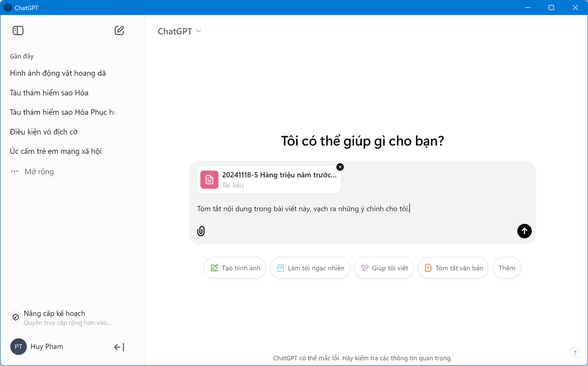588x366 pixels.
Task: Select the Hình ảnh động vật hoang dã chat
Action: tap(58, 73)
